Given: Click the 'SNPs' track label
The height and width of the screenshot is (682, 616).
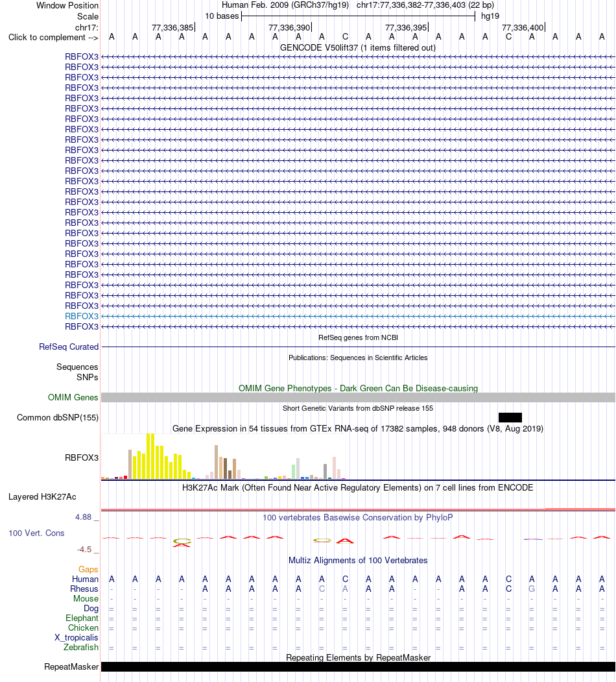Looking at the screenshot, I should click(88, 378).
